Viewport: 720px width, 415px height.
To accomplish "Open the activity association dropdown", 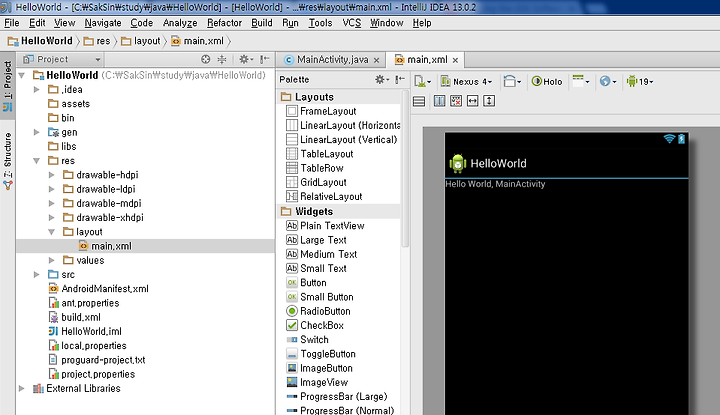I will (x=581, y=82).
